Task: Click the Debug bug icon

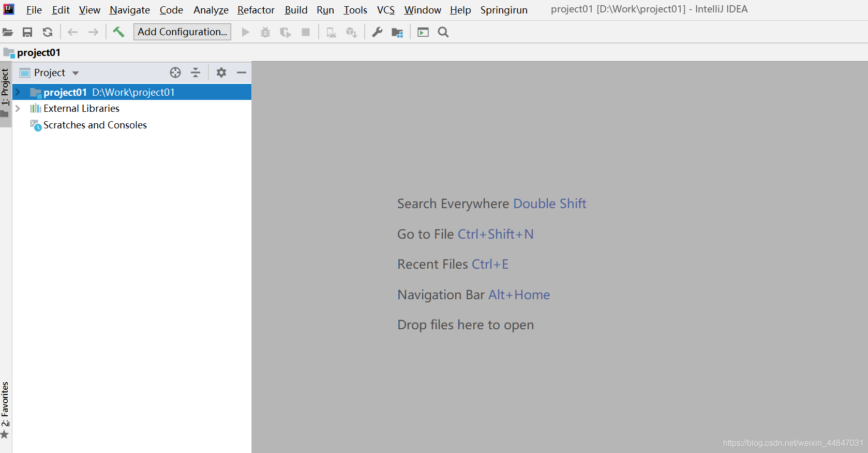Action: [265, 32]
